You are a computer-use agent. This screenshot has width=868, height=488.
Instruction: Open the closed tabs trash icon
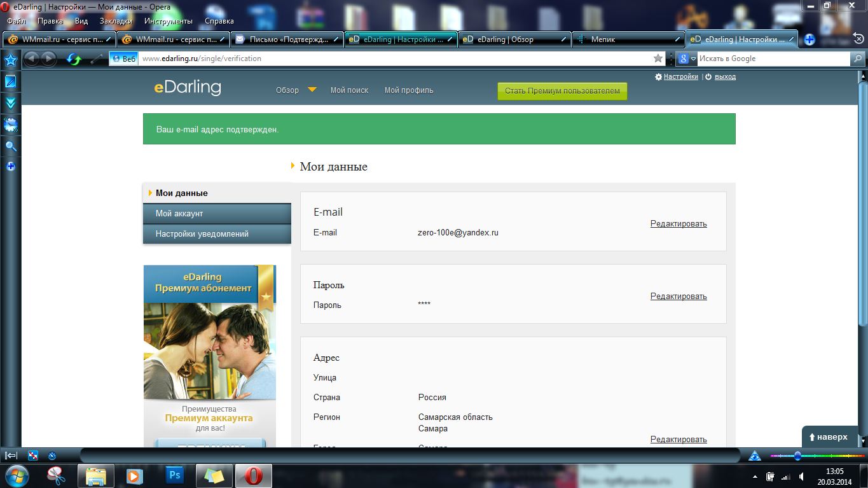pos(858,39)
